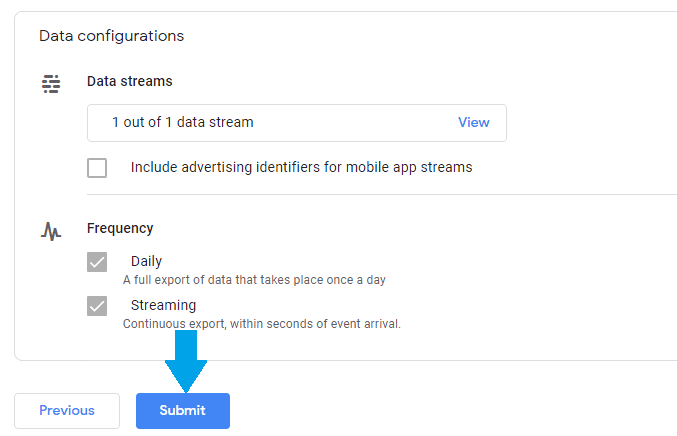Click the blue downward arrow pointer
677x436 pixels.
coord(186,362)
